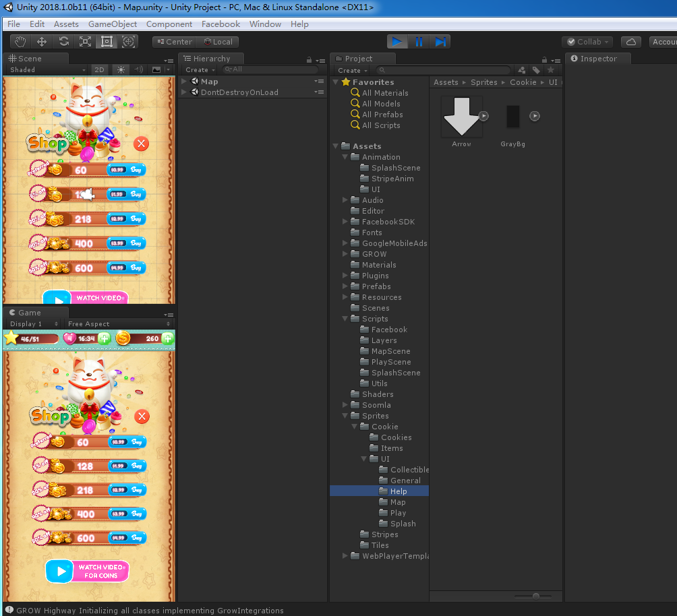Viewport: 677px width, 616px height.
Task: Expand the GrayBg sprite sub-assets
Action: (x=535, y=116)
